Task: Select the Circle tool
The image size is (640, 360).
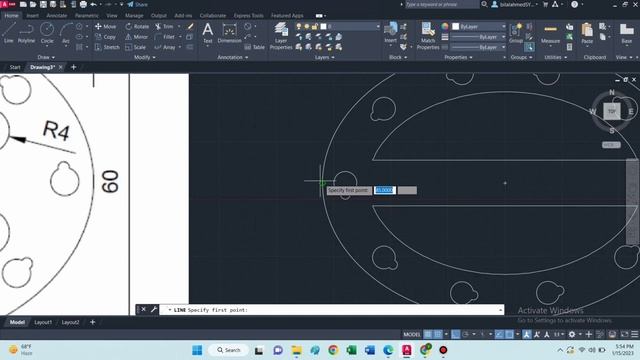Action: tap(47, 33)
